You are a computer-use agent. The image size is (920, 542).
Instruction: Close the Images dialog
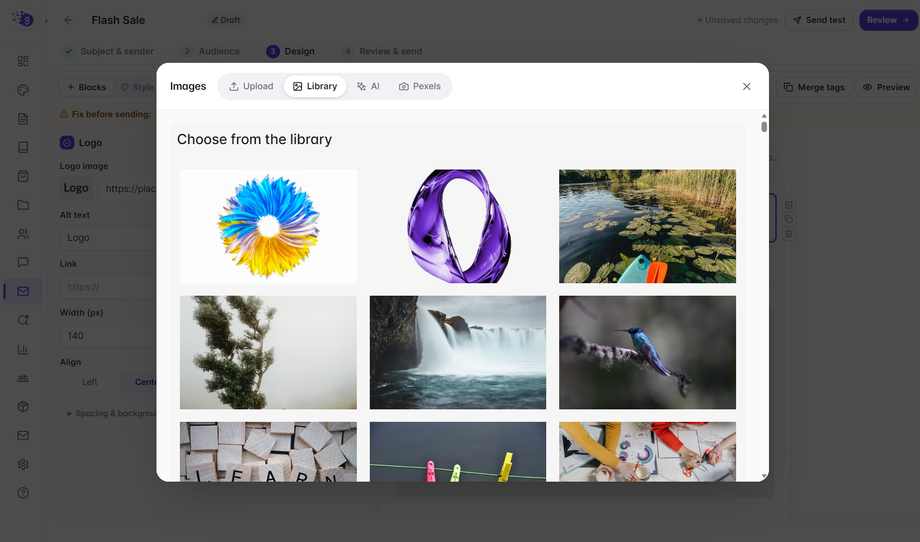point(746,86)
